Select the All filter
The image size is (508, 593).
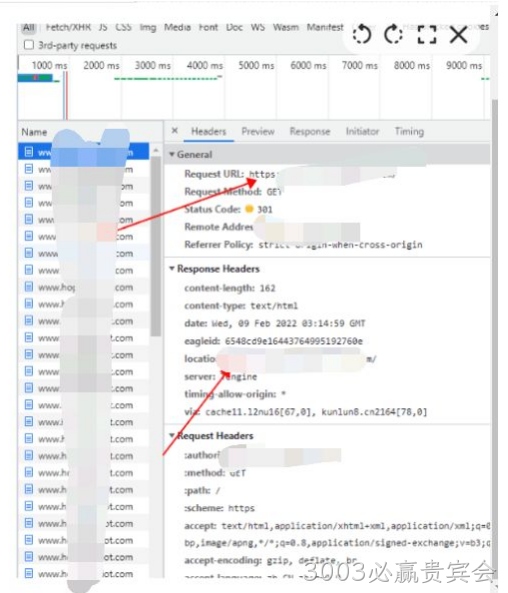tap(29, 28)
